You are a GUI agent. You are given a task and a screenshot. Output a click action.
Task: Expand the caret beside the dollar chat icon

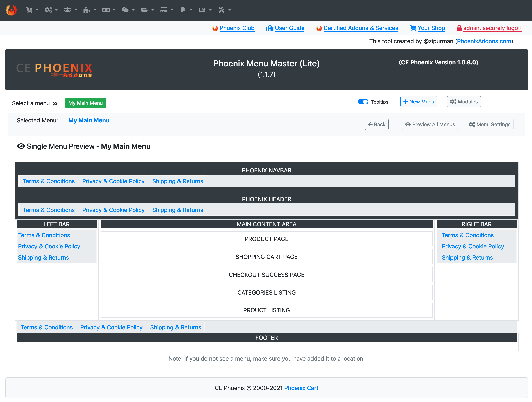tap(133, 10)
